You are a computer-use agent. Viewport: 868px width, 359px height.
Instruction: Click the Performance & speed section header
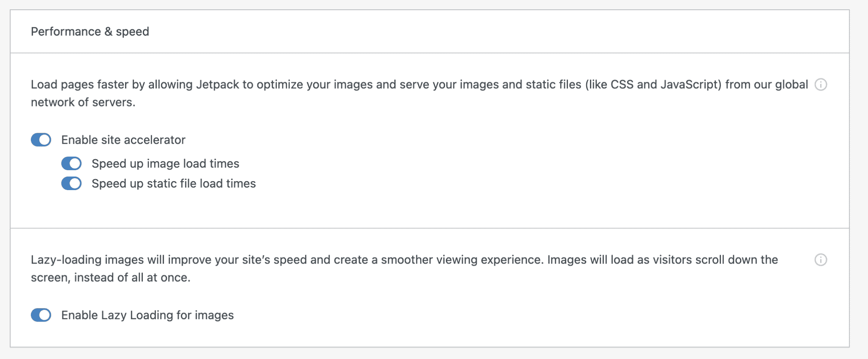90,31
